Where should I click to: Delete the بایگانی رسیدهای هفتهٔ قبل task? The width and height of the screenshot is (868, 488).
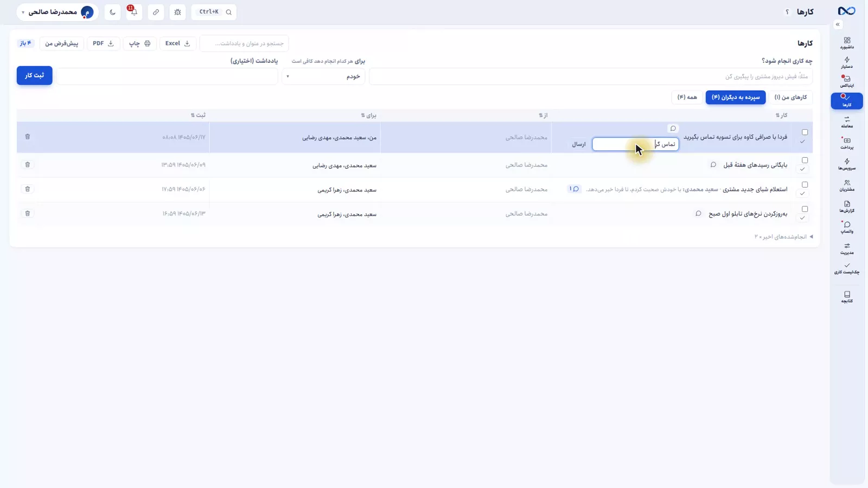28,165
